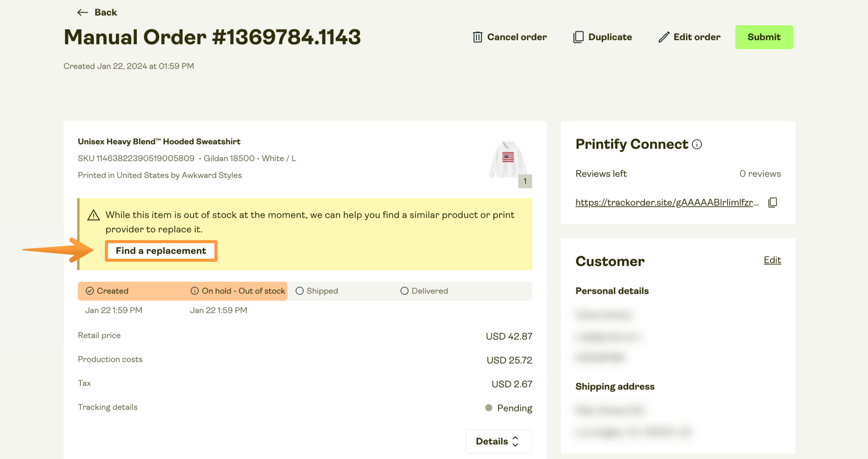Click the Pending tracking status dot
The image size is (868, 459).
[489, 408]
